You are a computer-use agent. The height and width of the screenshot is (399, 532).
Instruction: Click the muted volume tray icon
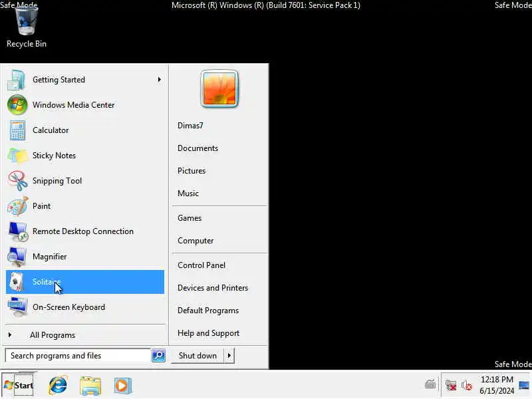click(467, 386)
